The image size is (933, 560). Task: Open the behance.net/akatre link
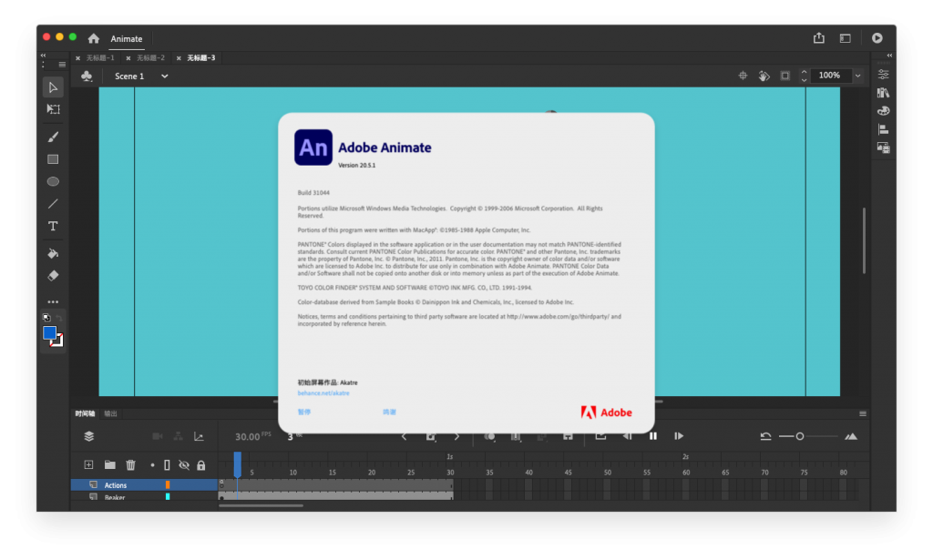(x=323, y=393)
